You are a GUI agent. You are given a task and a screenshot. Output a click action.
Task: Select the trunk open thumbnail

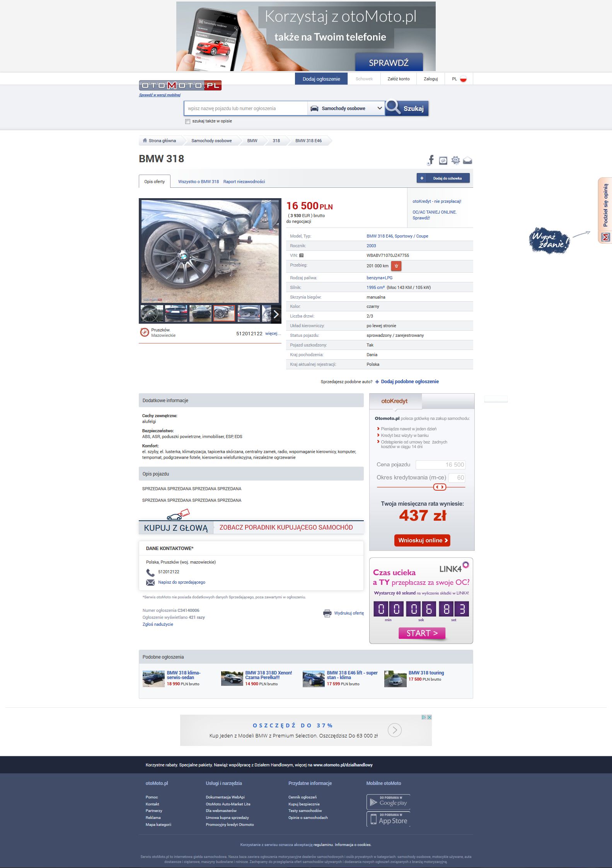[x=249, y=313]
